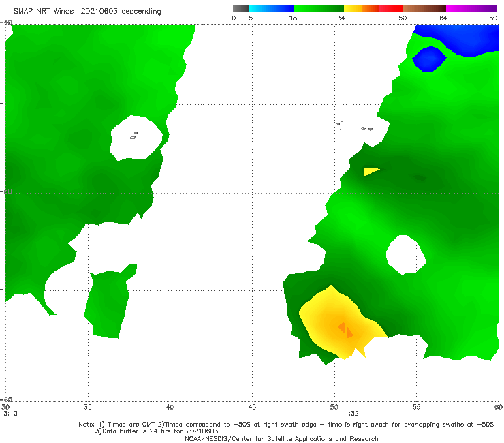
Task: Select the date '20210603' in the title
Action: pos(99,12)
